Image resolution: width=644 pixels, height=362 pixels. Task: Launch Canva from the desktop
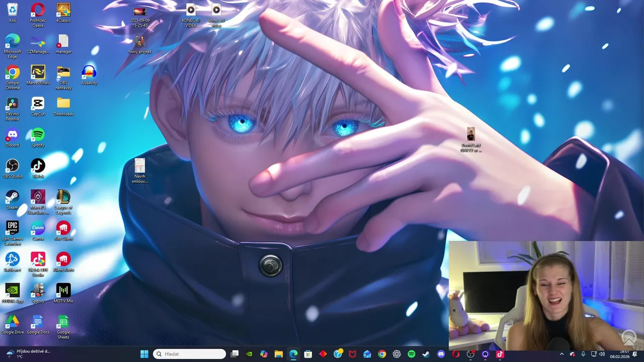click(x=38, y=231)
